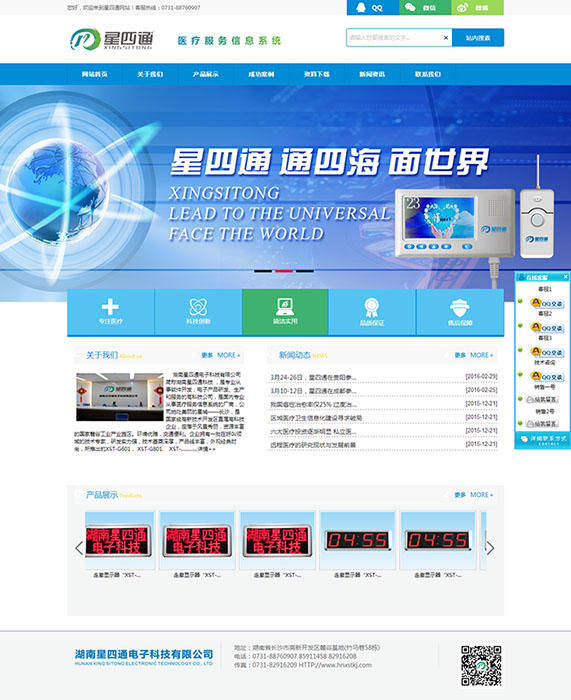Click the first leave-message button in widget

pos(542,399)
